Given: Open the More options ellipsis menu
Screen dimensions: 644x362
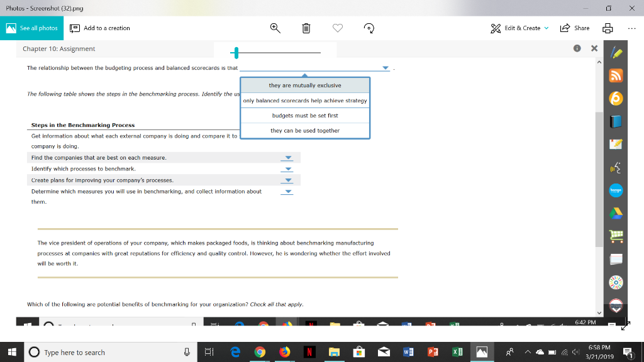Looking at the screenshot, I should point(631,28).
